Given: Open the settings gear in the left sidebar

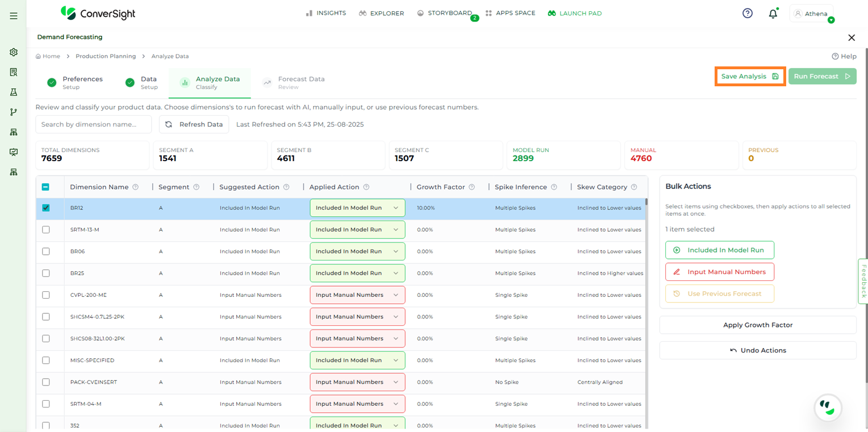Looking at the screenshot, I should click(x=14, y=52).
